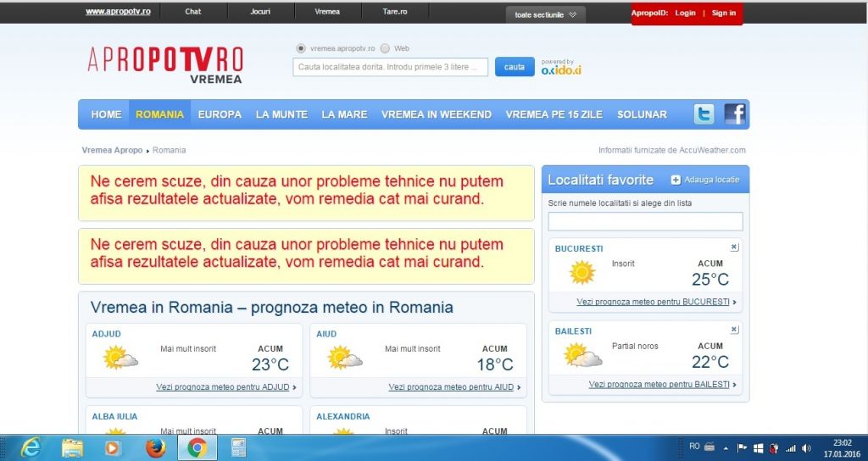Click the ADJUD city heading

[x=106, y=334]
